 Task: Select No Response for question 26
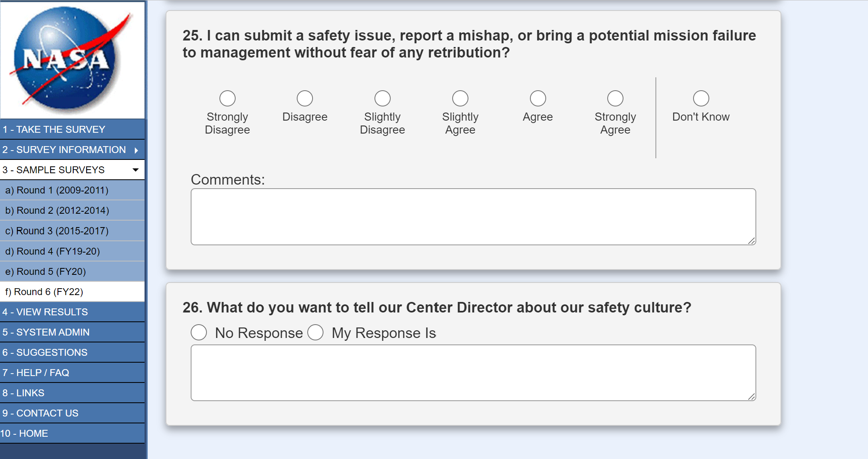pyautogui.click(x=199, y=332)
